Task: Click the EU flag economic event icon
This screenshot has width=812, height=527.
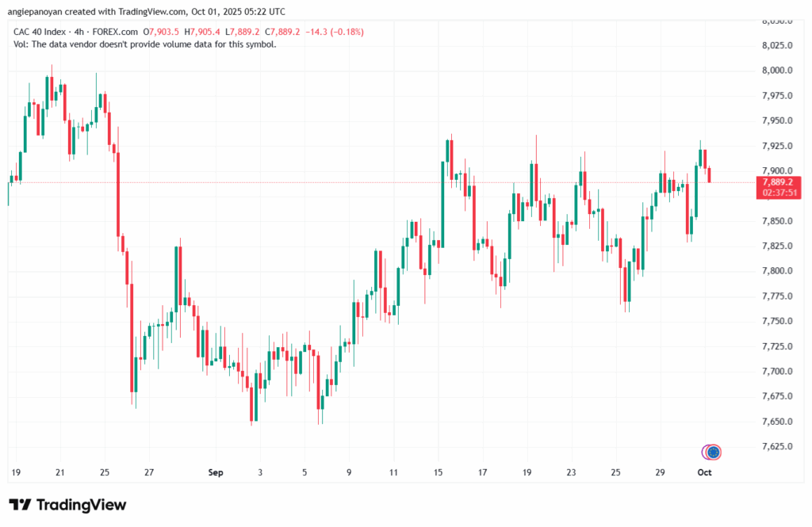Action: (x=713, y=452)
